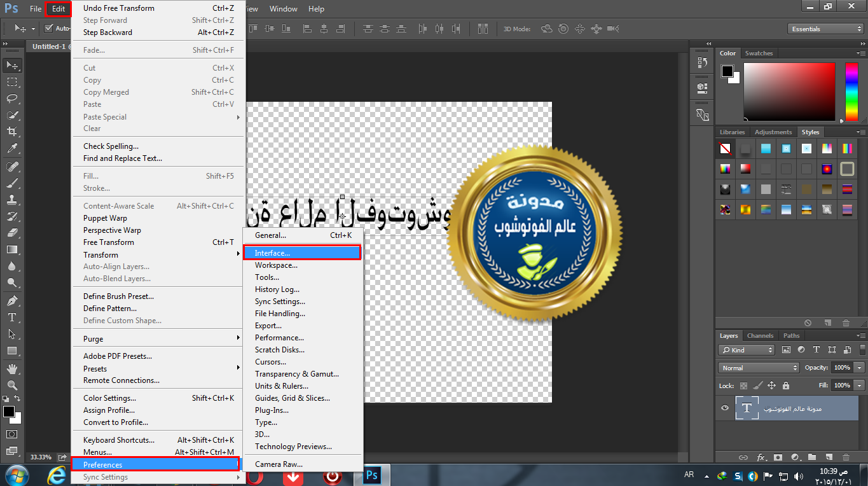Toggle type layer filter

coord(816,350)
